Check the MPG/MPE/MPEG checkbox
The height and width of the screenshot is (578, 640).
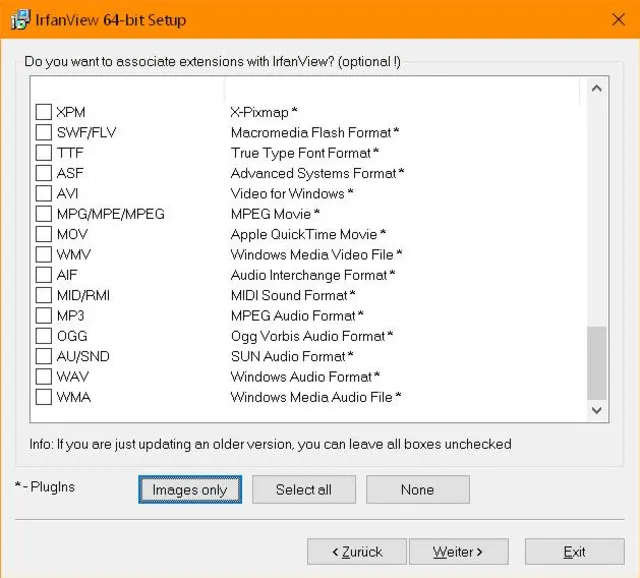point(44,214)
